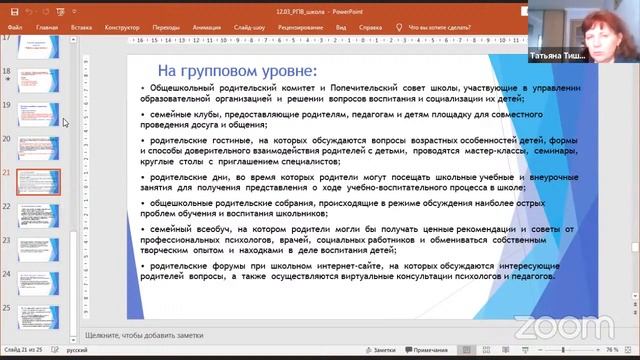
Task: Click the Татьяна Тиш... webcam video tile
Action: point(584,31)
